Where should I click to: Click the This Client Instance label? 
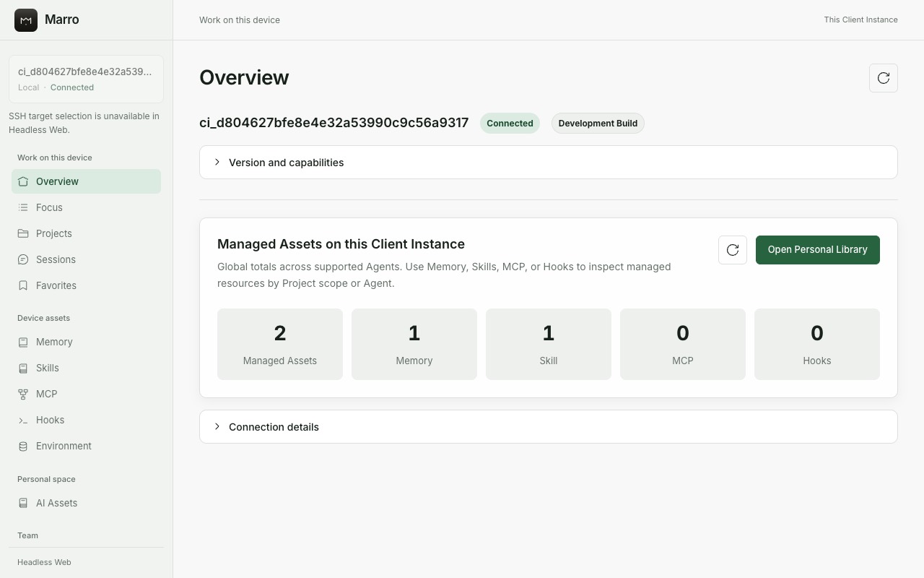(861, 20)
